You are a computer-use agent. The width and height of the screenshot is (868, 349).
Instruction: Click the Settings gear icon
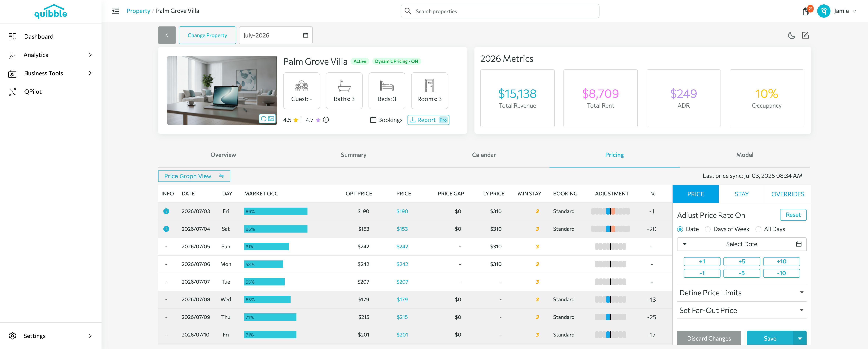[13, 336]
